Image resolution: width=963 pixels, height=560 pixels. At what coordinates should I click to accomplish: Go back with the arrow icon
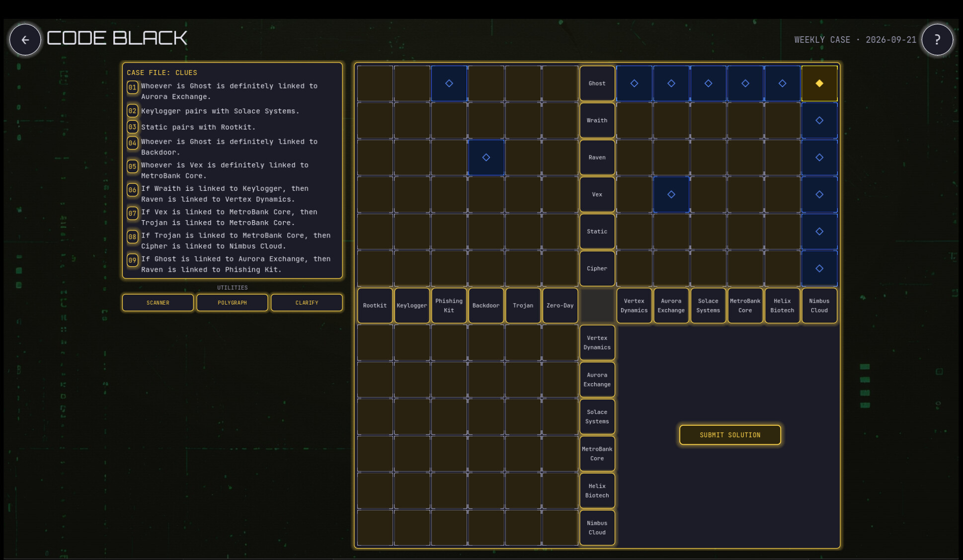tap(25, 40)
